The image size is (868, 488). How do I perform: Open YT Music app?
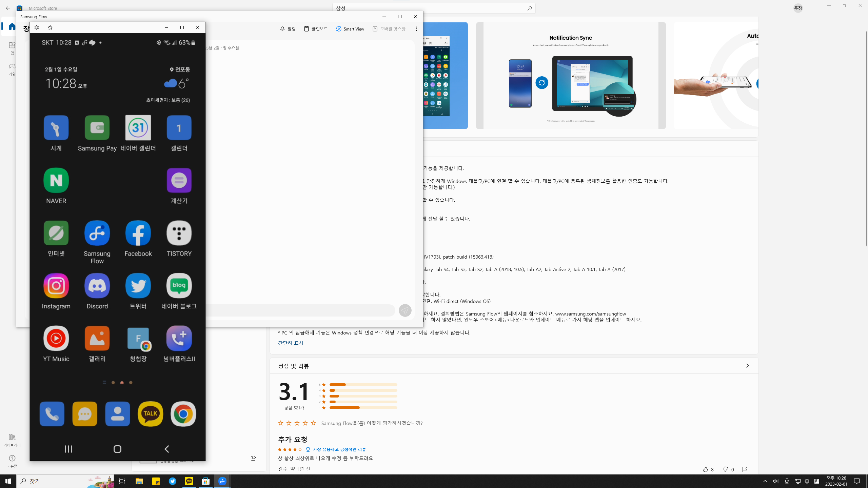point(56,338)
